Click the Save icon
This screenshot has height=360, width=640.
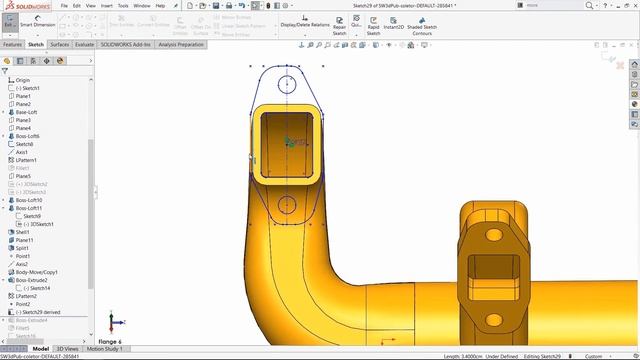(216, 6)
